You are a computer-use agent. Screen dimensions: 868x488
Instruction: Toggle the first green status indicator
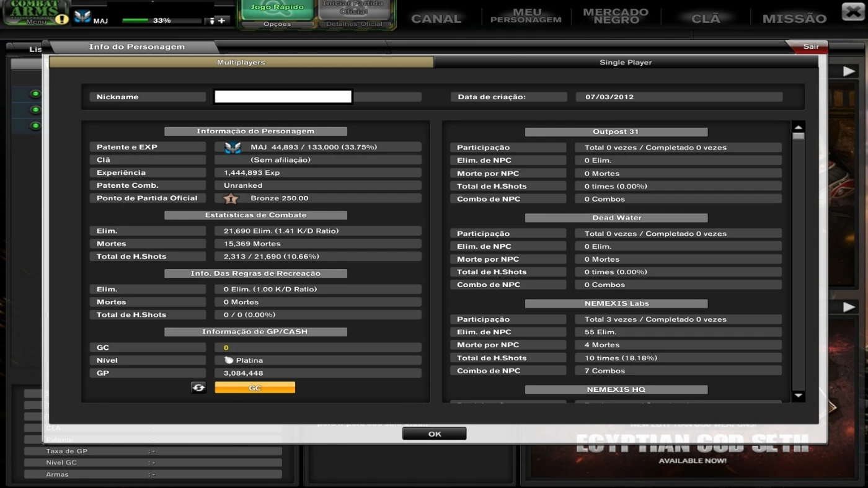[35, 94]
